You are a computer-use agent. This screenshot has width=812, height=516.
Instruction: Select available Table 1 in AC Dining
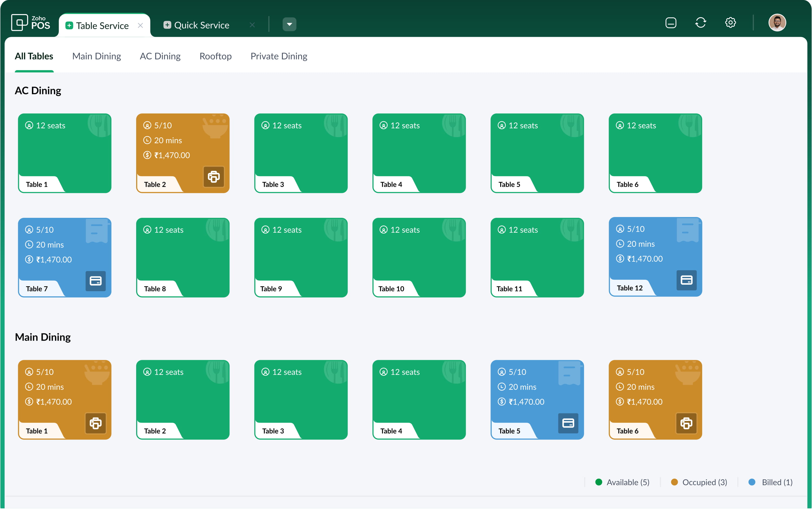(x=65, y=153)
